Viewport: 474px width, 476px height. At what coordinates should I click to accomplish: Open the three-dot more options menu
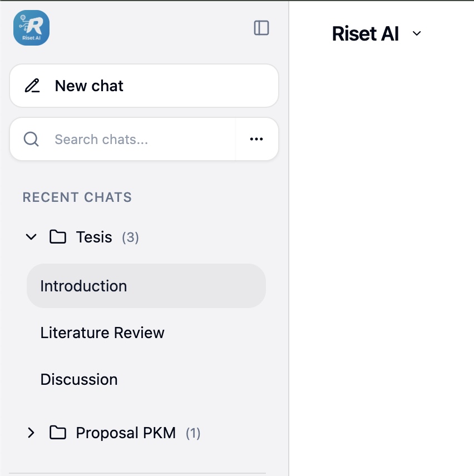(x=256, y=139)
